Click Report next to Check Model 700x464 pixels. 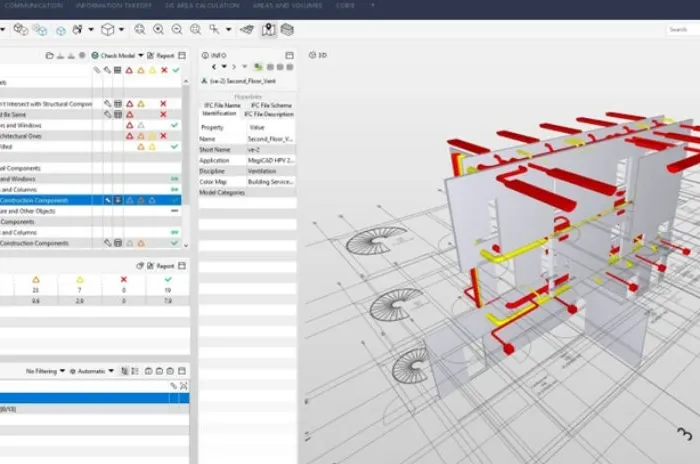[x=165, y=55]
